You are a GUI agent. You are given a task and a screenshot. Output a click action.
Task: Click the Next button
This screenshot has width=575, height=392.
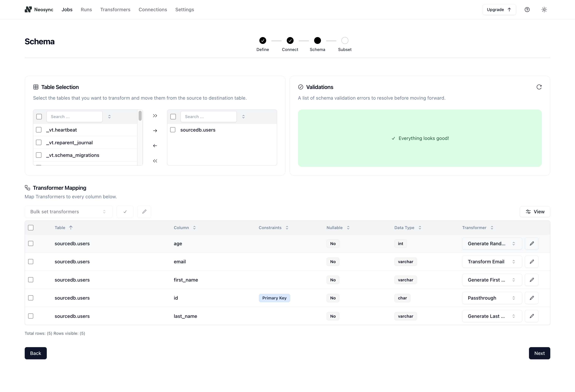point(540,353)
